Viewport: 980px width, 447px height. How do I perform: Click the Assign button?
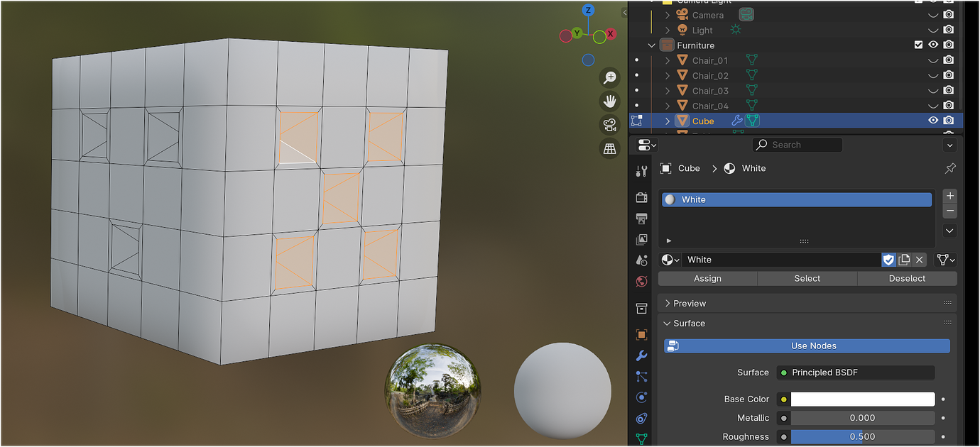click(707, 278)
